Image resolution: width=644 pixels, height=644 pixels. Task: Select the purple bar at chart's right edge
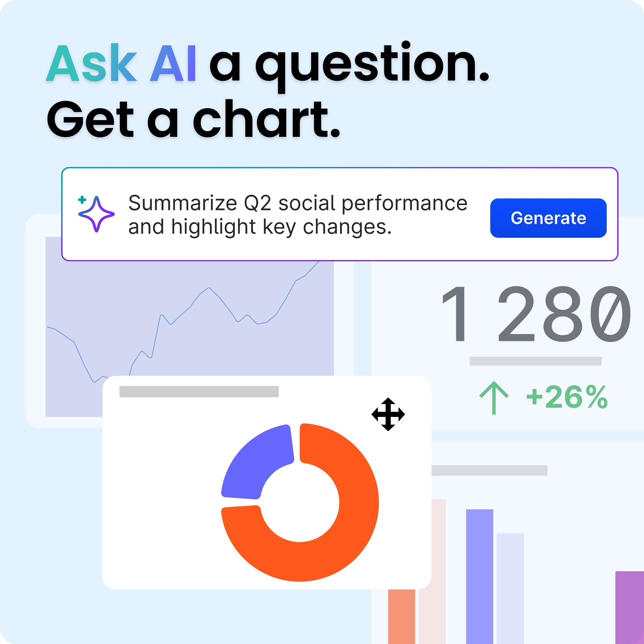pyautogui.click(x=630, y=608)
